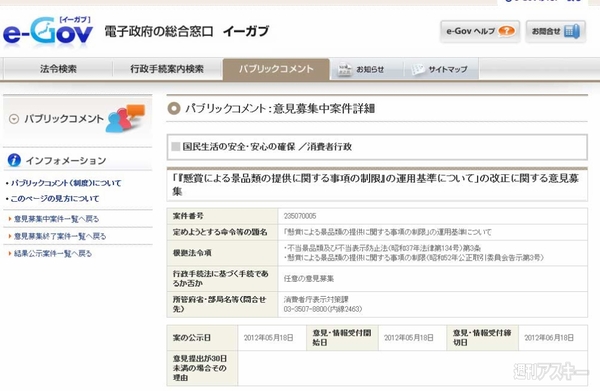This screenshot has height=391, width=600.
Task: Click the 消費者庁表示対策課 contact cell
Action: click(x=432, y=304)
